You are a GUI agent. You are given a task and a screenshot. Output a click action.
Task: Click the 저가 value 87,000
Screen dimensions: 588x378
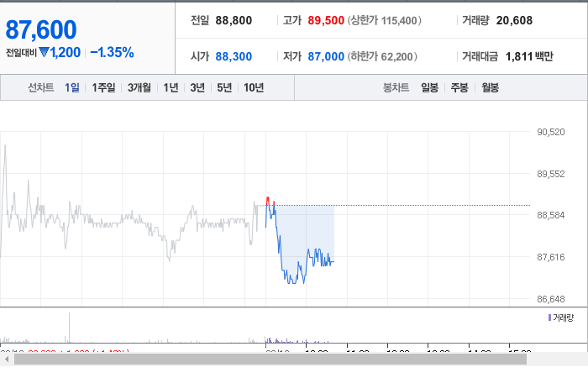click(x=326, y=56)
